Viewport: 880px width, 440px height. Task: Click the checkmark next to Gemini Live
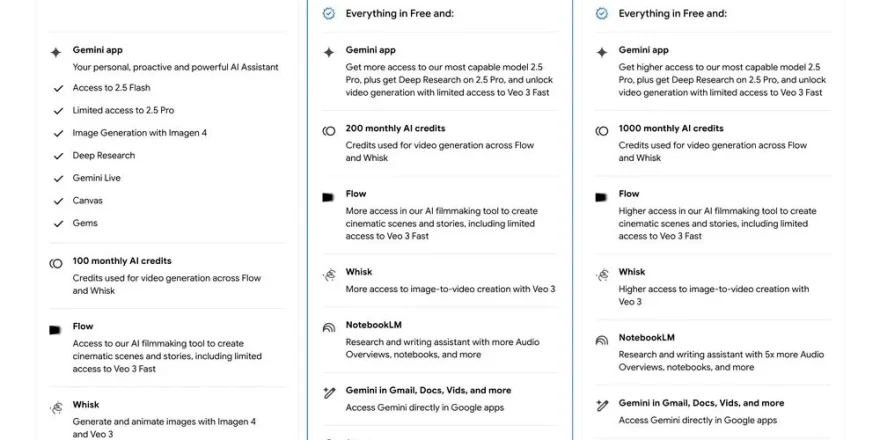[x=58, y=178]
